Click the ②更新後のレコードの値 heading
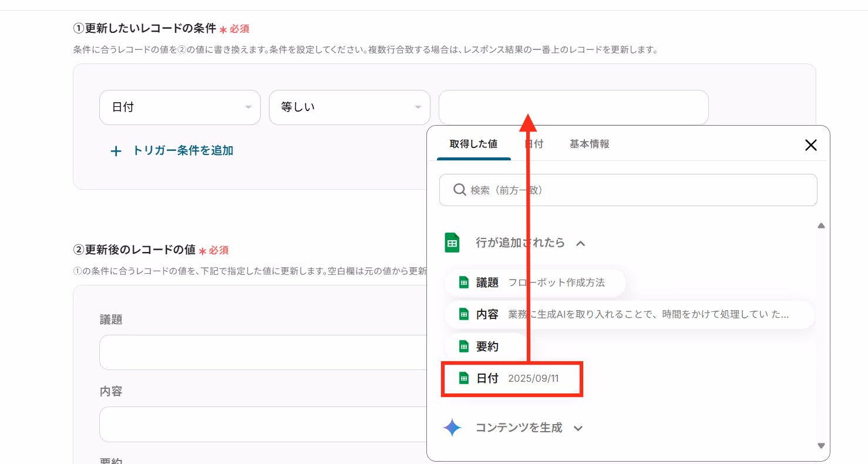868x464 pixels. coord(134,250)
